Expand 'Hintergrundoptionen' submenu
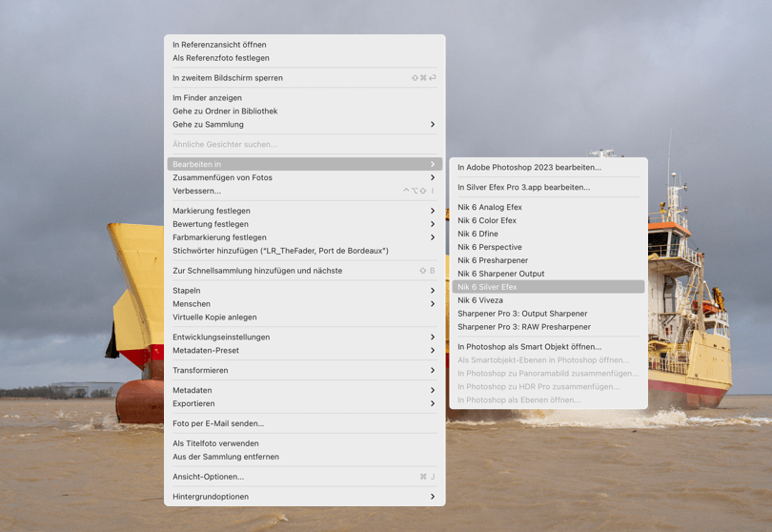Screen dimensions: 772x532 point(304,497)
